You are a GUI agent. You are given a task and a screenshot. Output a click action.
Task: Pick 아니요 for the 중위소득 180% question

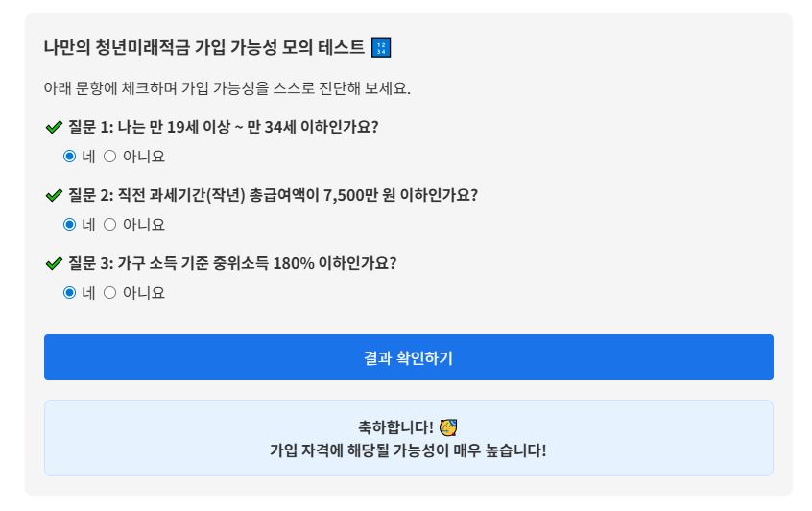click(x=109, y=293)
